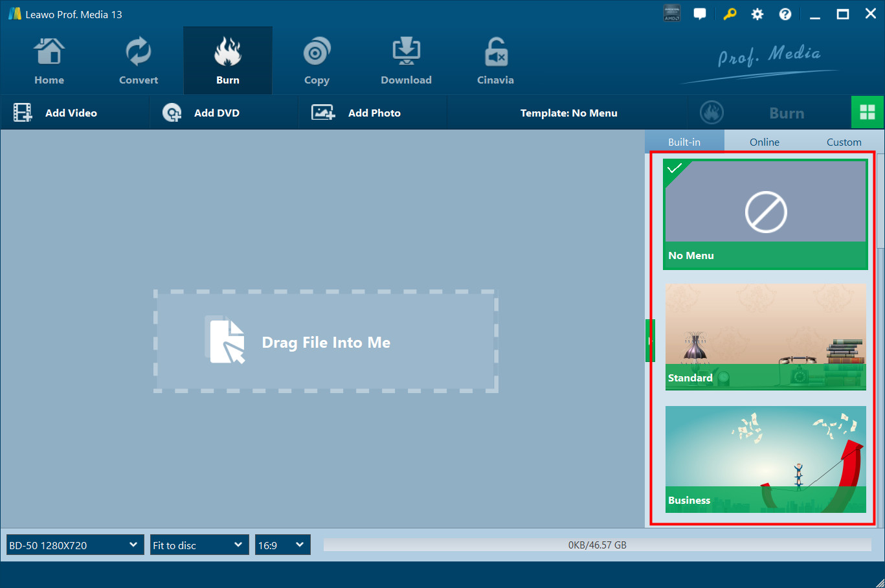Open help via the question mark icon
885x588 pixels.
tap(785, 14)
